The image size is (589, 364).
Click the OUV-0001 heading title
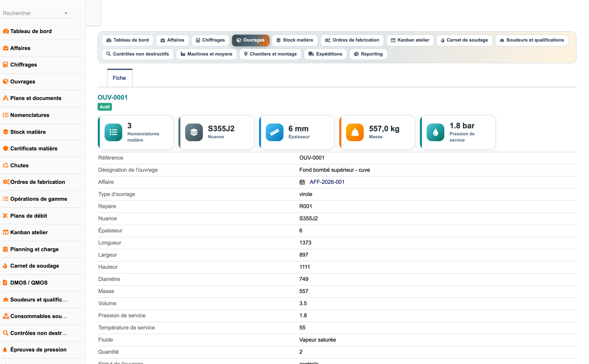[x=113, y=97]
